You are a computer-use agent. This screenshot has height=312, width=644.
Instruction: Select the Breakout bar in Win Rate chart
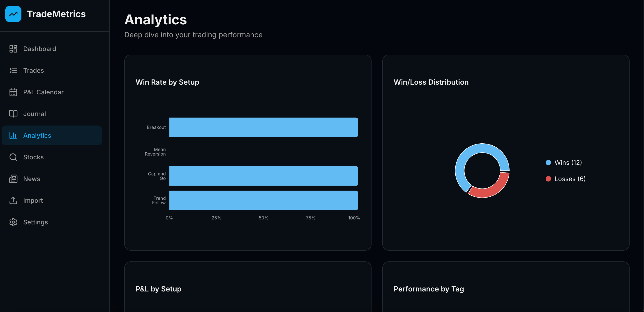(263, 127)
